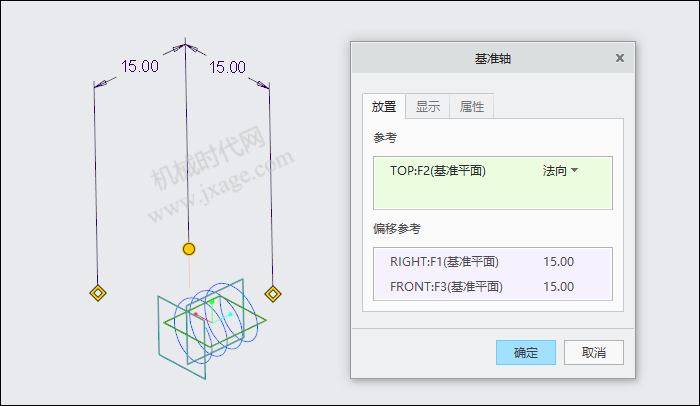Cancel with the 取消 button

[594, 352]
